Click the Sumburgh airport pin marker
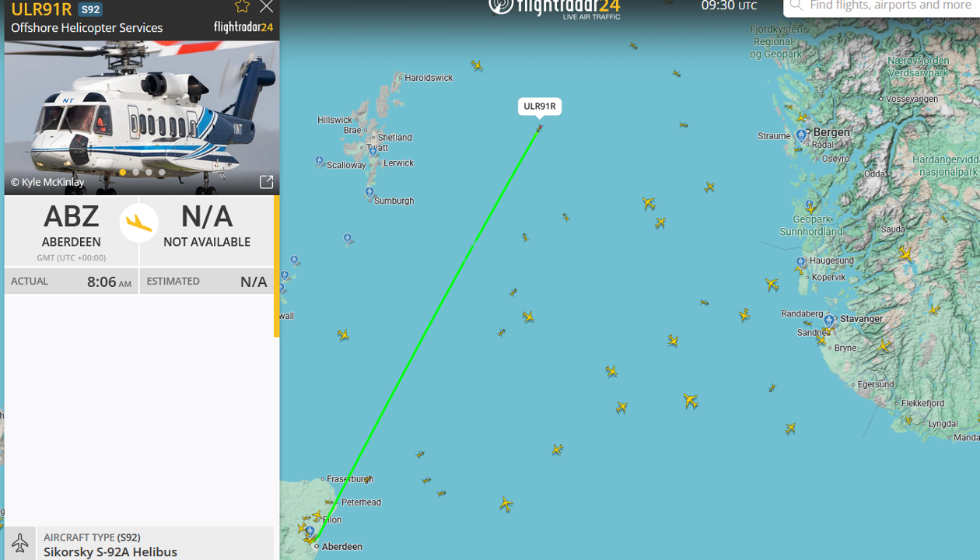Screen dimensions: 980x560 point(369,192)
